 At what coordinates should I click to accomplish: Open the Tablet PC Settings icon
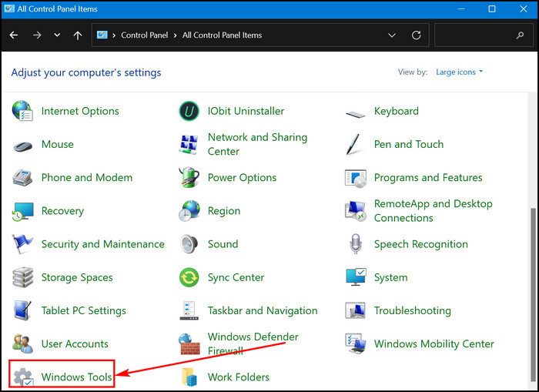pyautogui.click(x=22, y=310)
